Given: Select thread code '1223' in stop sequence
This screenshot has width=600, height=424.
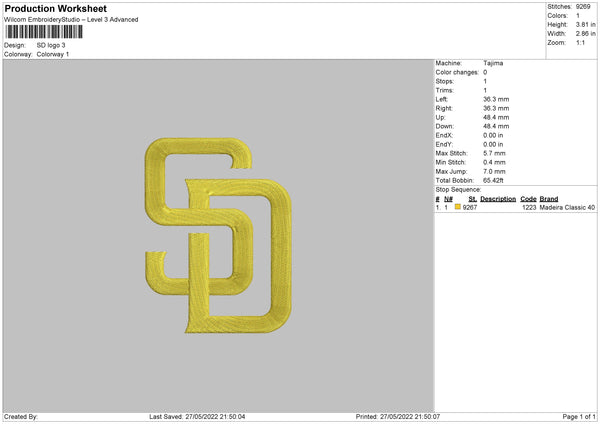Looking at the screenshot, I should click(529, 207).
